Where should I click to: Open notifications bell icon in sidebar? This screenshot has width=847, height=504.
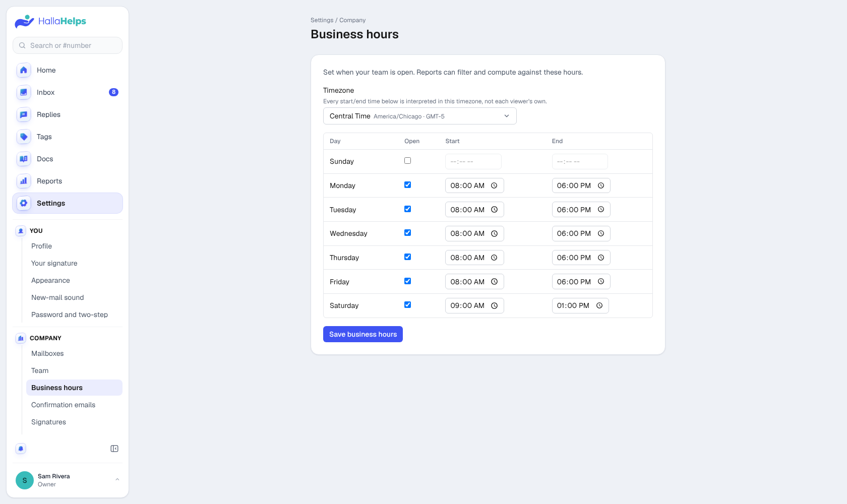21,449
